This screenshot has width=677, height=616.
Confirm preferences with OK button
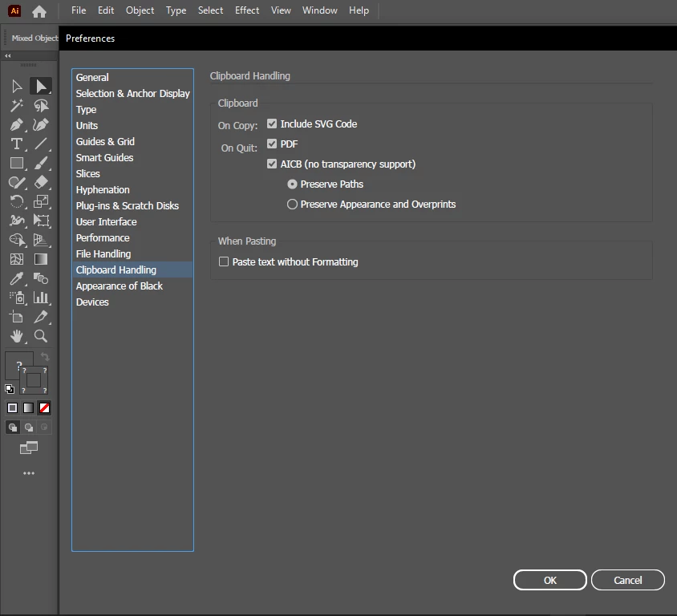[549, 580]
